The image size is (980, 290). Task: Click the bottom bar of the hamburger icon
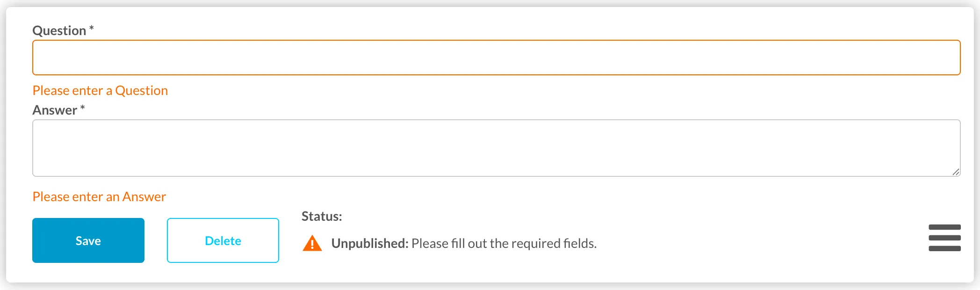pos(944,248)
